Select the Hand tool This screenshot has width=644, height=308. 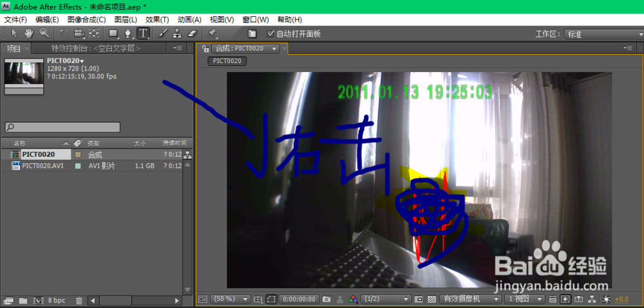tap(29, 33)
